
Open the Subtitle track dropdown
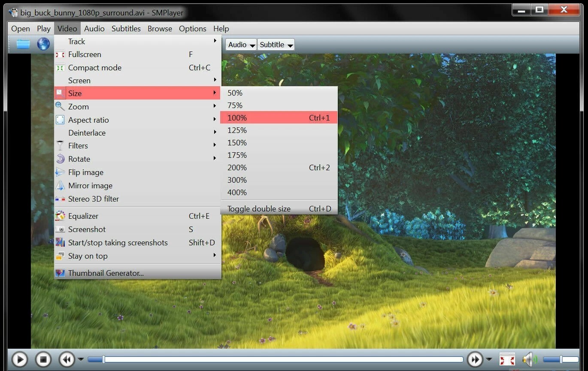click(x=276, y=45)
